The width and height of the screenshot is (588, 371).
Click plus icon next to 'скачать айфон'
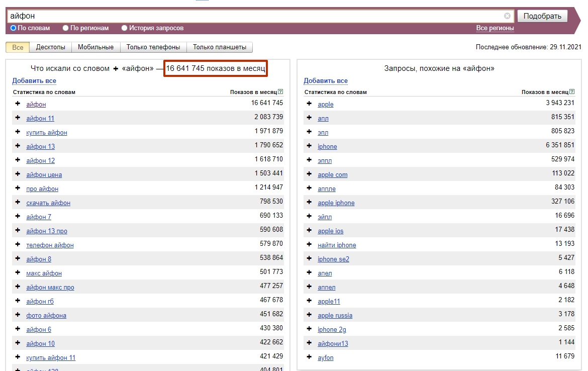click(18, 202)
